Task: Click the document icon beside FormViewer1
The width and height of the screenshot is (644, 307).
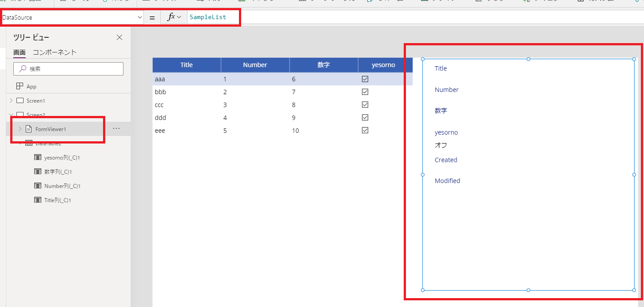Action: 28,128
